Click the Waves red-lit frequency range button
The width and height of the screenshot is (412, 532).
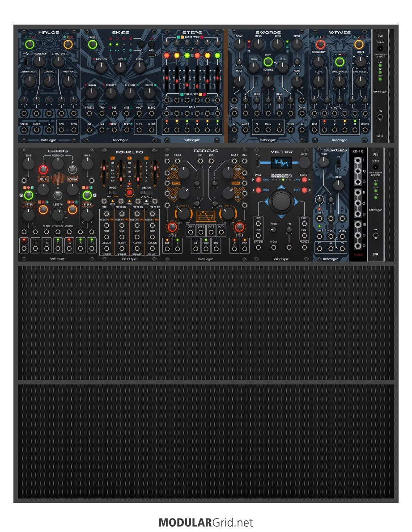click(320, 44)
